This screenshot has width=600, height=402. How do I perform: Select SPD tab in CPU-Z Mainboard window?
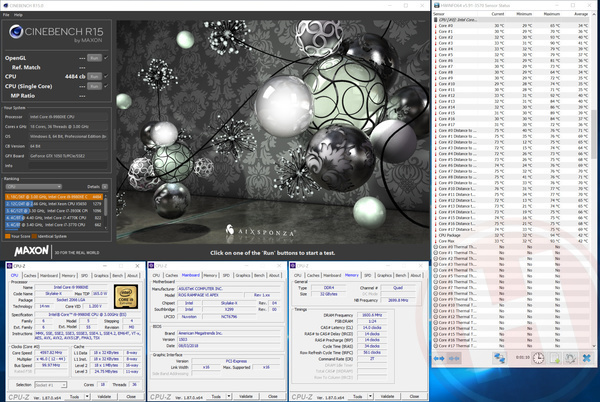226,275
